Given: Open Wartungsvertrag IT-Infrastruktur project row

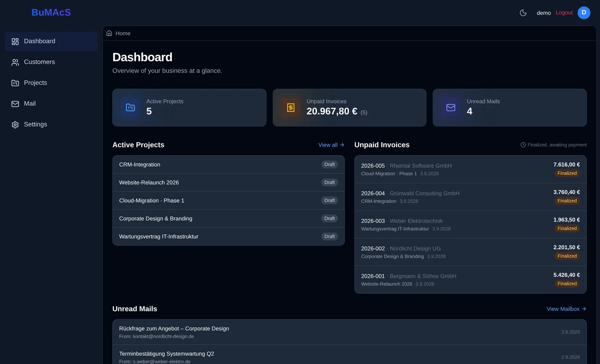Looking at the screenshot, I should pos(228,237).
